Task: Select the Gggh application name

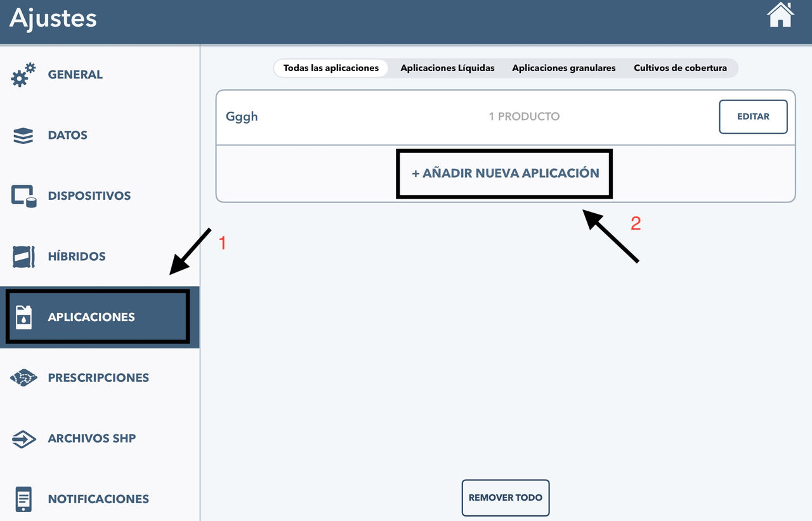Action: (x=242, y=117)
